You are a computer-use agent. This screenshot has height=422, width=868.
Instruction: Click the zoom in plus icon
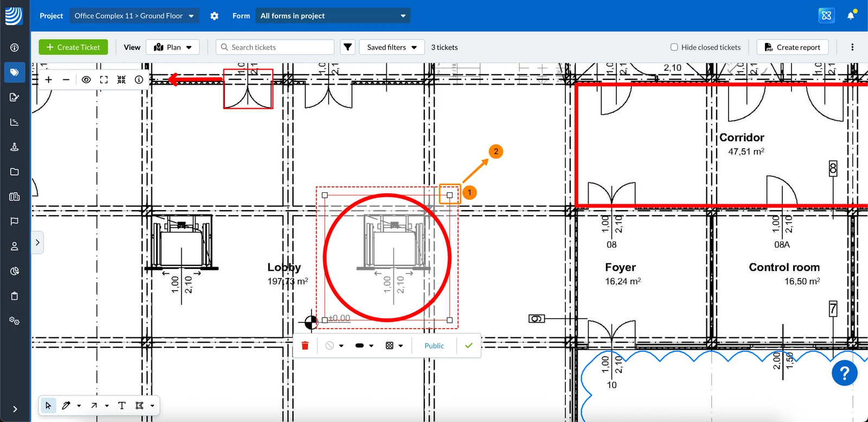(48, 79)
